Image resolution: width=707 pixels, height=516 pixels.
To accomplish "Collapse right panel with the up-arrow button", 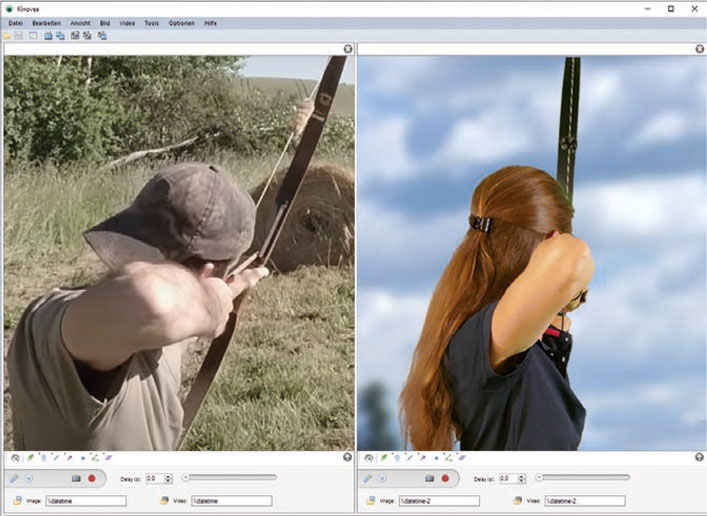I will tap(700, 457).
